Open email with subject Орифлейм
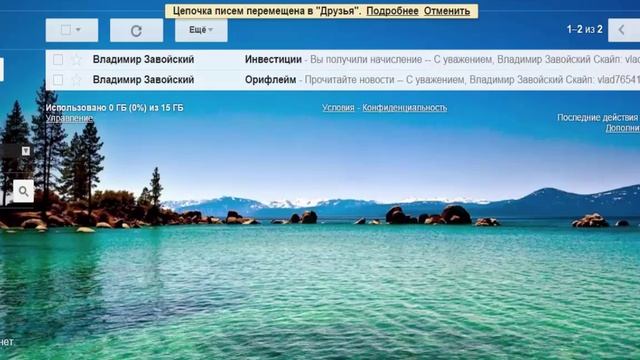Screen dimensions: 640x360 [270, 80]
